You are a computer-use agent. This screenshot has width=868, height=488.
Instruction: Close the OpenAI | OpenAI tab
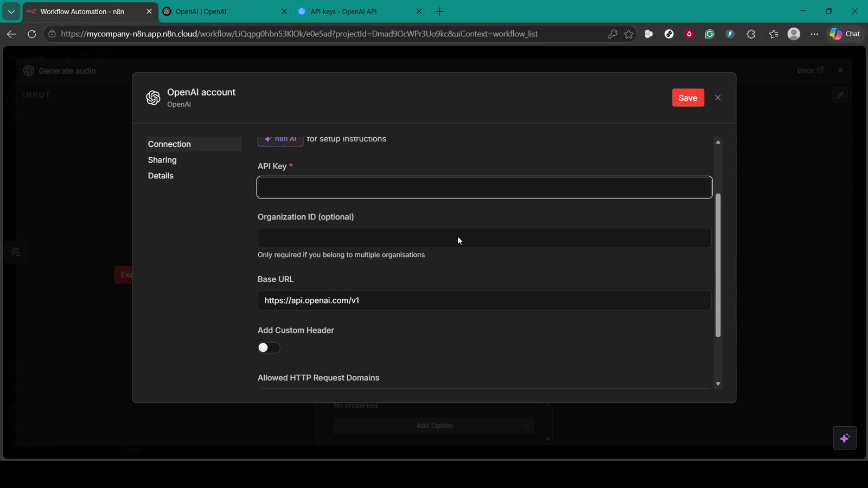(x=284, y=11)
